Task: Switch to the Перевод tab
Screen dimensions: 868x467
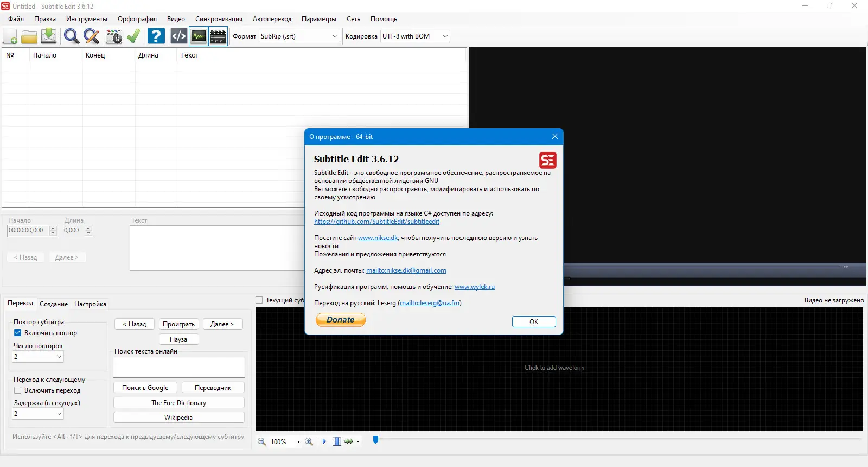Action: 21,303
